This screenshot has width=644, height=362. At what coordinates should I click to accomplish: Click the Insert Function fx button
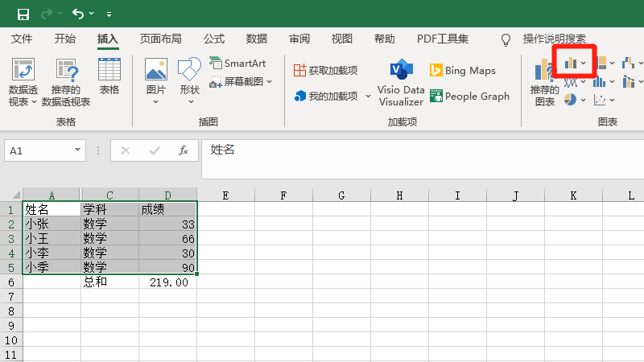pyautogui.click(x=184, y=150)
